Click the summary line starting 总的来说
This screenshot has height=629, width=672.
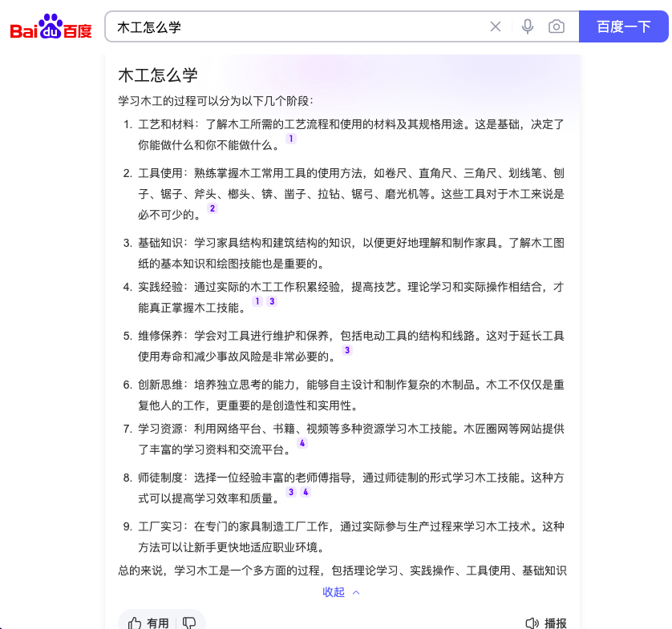coord(342,571)
